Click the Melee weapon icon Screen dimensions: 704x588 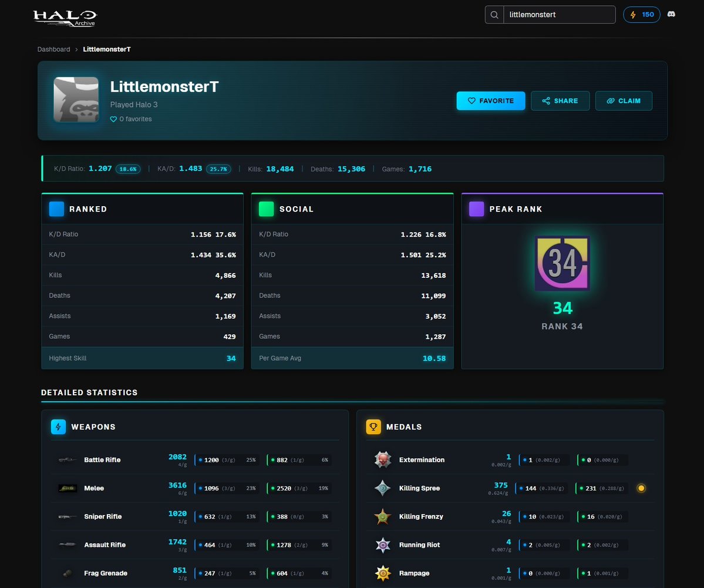tap(68, 488)
